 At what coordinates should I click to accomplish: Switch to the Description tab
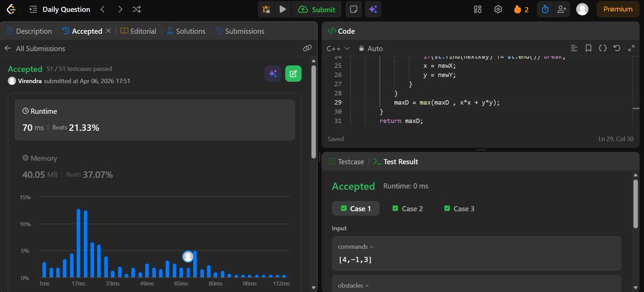29,31
